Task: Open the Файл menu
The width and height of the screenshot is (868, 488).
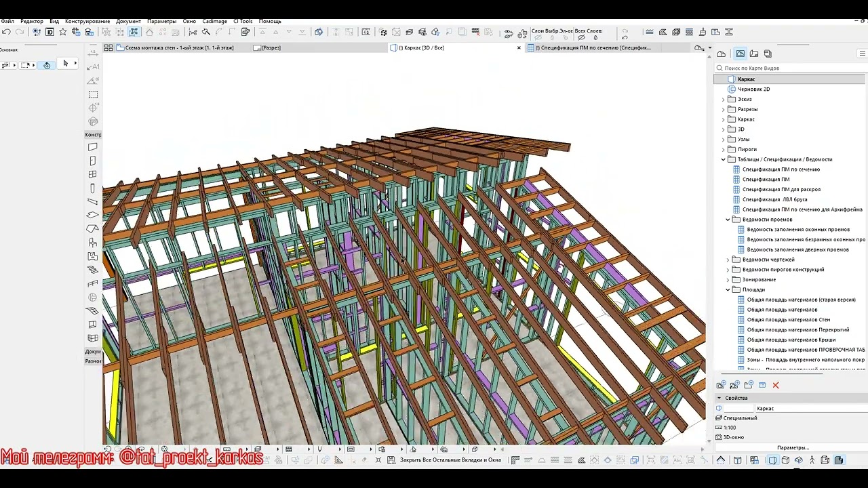Action: click(7, 21)
